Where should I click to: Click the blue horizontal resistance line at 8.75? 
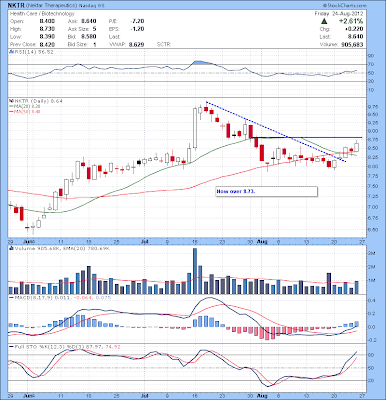pyautogui.click(x=306, y=137)
